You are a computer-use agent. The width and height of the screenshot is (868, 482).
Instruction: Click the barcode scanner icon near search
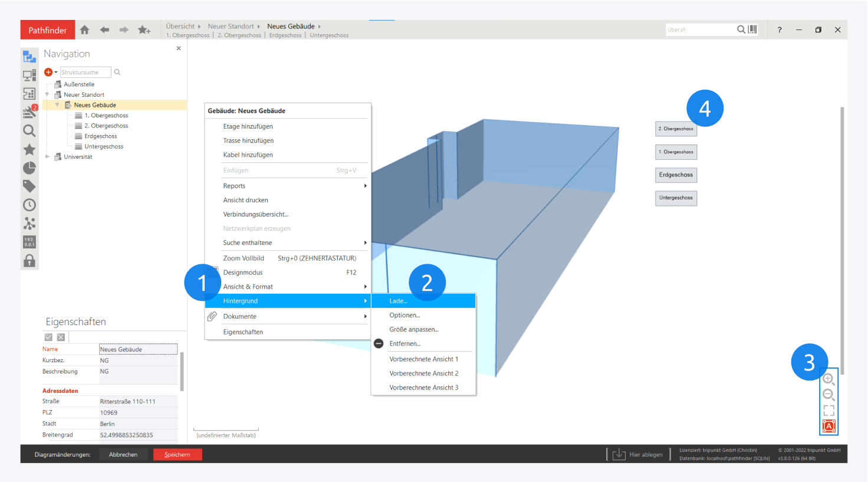click(x=753, y=29)
